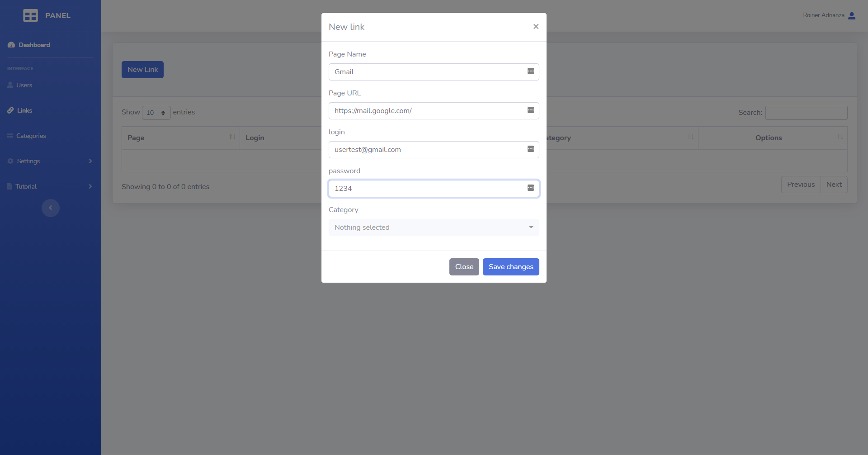Click the password manager icon in password field
868x455 pixels.
[x=530, y=188]
